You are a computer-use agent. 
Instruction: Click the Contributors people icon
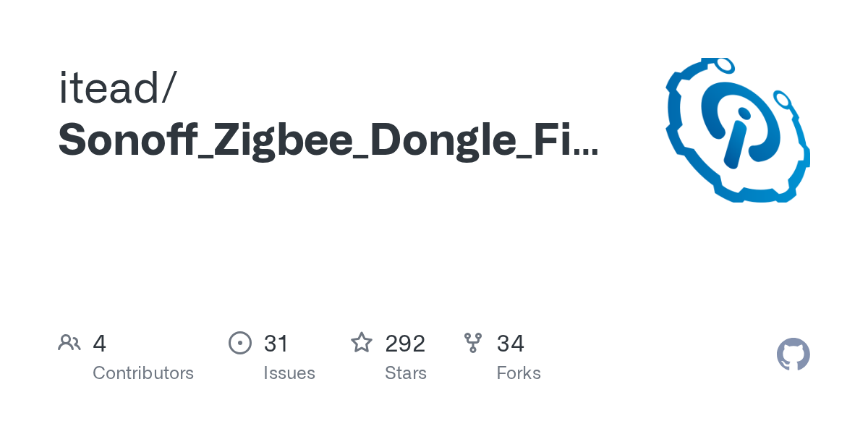(69, 343)
